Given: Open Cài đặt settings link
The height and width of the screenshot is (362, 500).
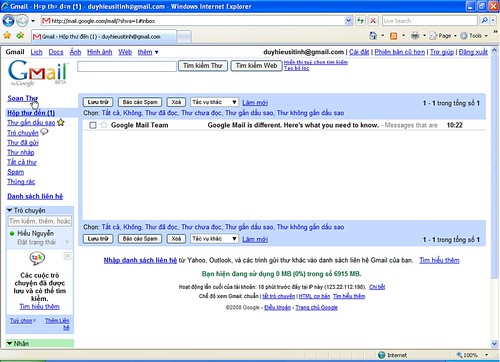Looking at the screenshot, I should [359, 52].
